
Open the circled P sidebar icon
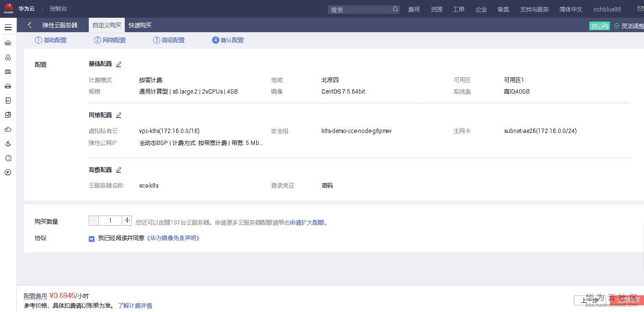pos(8,172)
